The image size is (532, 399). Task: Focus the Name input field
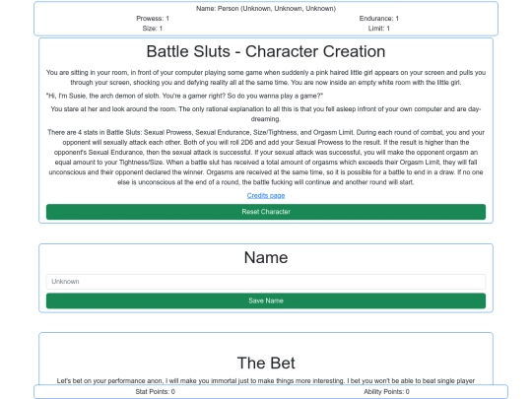[266, 282]
